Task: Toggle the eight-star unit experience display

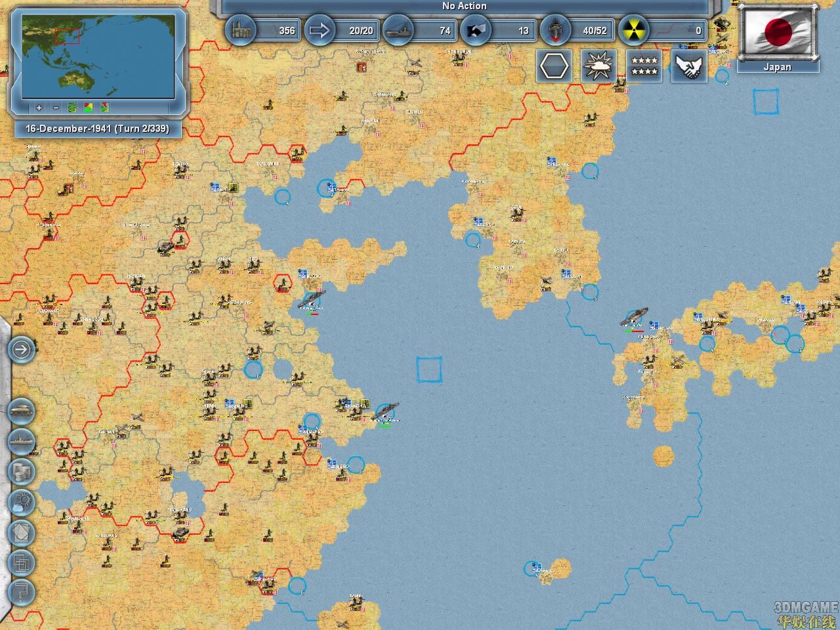Action: 643,66
